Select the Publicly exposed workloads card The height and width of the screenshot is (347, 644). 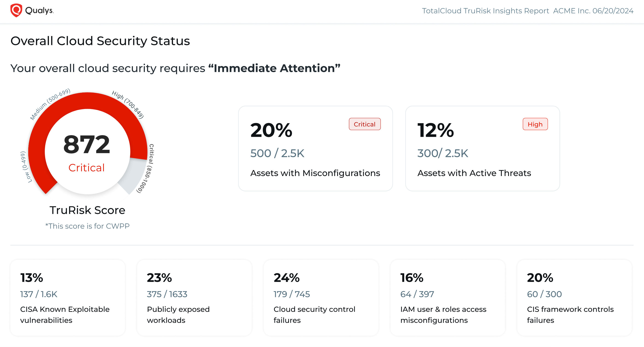194,297
